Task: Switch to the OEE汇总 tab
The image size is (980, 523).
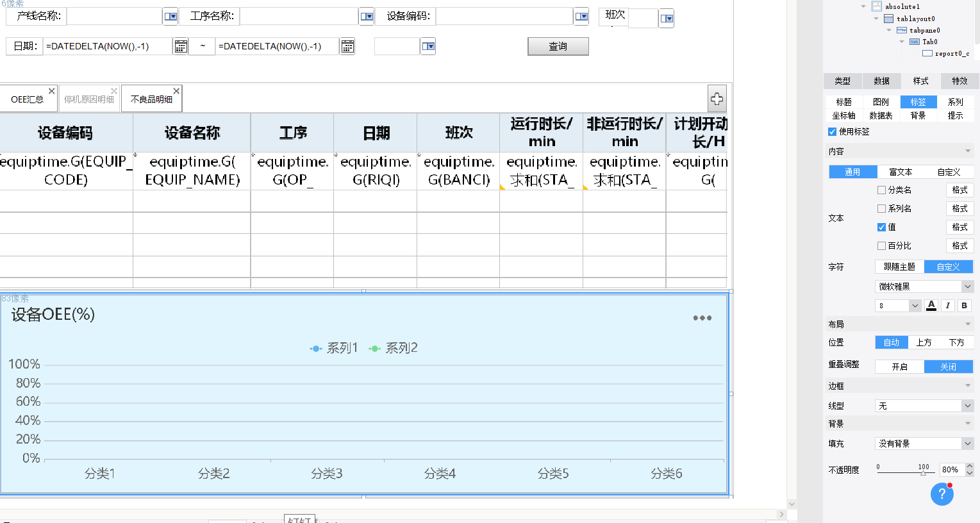Action: click(x=27, y=99)
